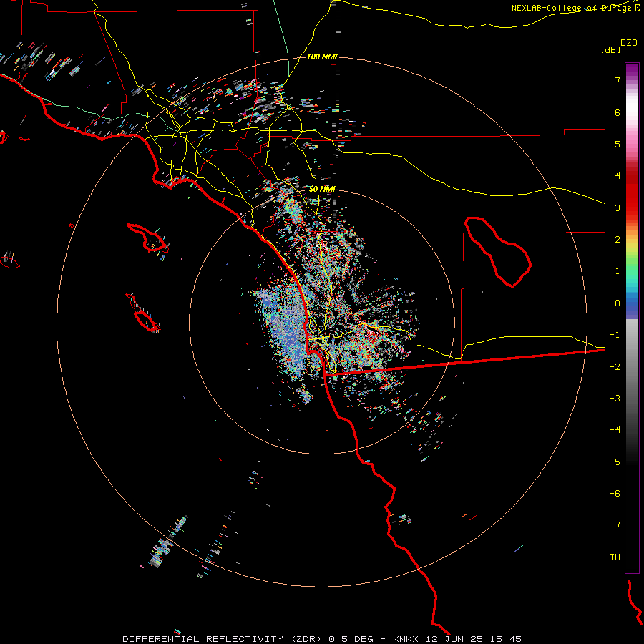This screenshot has height=644, width=644.
Task: Click the -3 value on color scale
Action: tap(615, 398)
